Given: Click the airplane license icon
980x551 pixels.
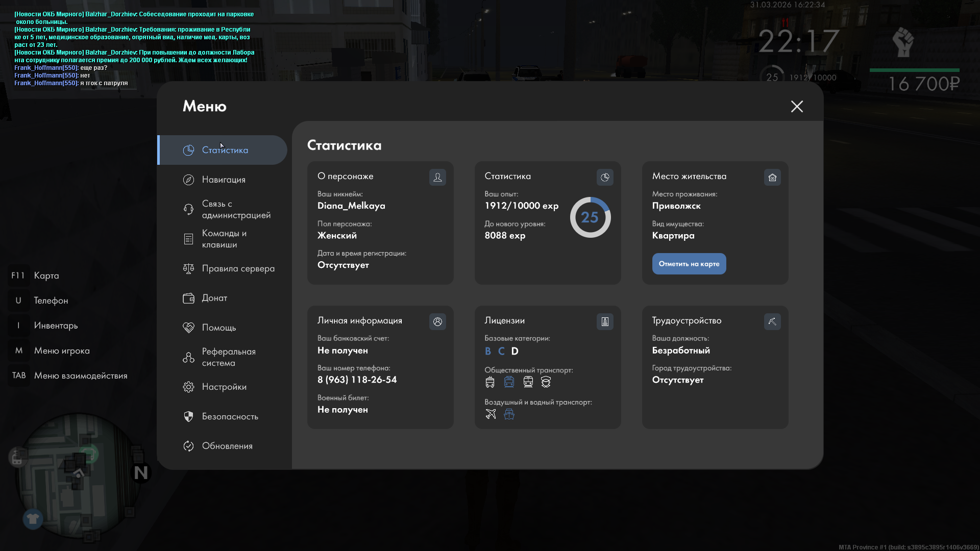Looking at the screenshot, I should (x=491, y=414).
